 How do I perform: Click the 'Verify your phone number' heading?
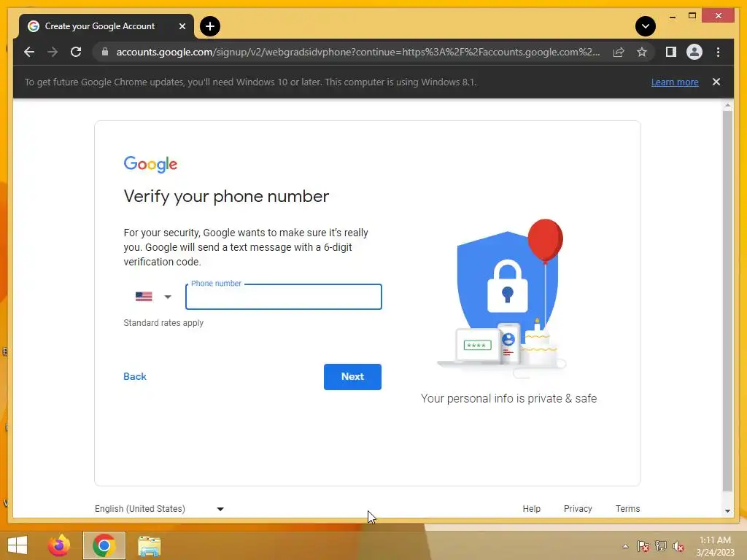pyautogui.click(x=226, y=196)
